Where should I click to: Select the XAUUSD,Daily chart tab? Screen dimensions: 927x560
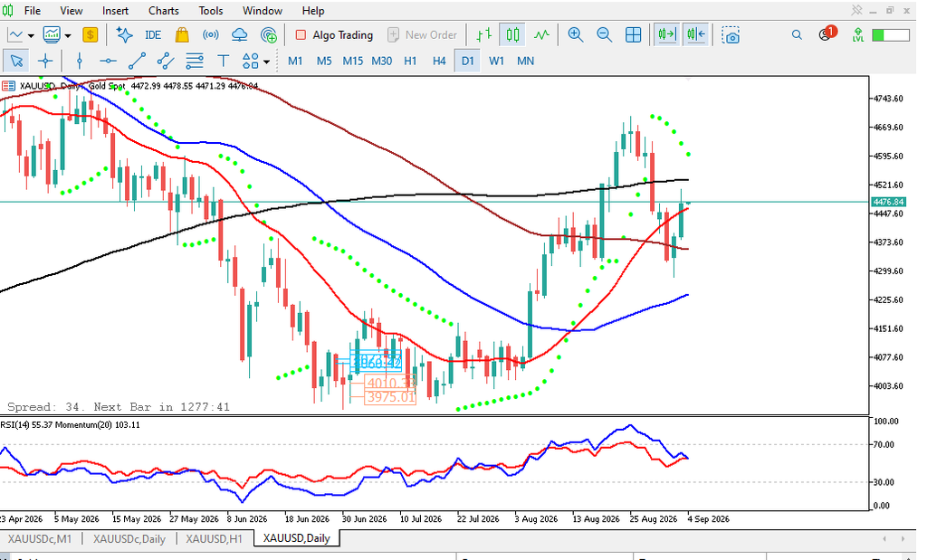point(297,538)
